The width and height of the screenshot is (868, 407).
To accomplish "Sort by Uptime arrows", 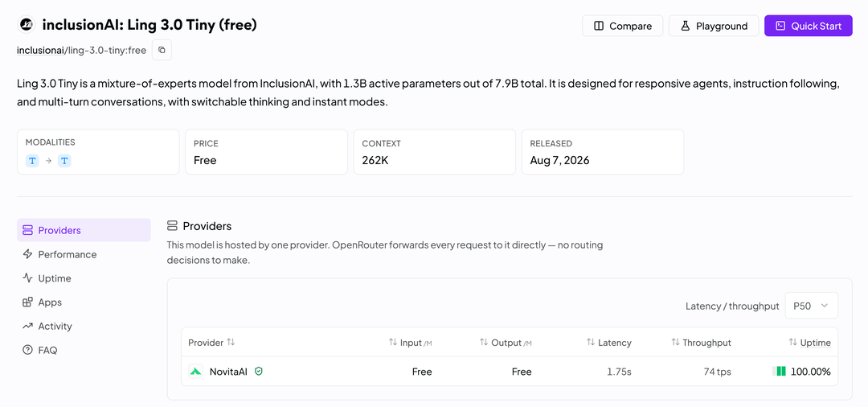I will 793,342.
